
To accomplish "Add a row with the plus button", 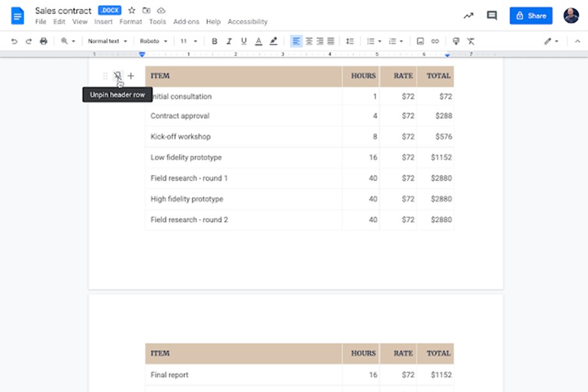I will (131, 75).
